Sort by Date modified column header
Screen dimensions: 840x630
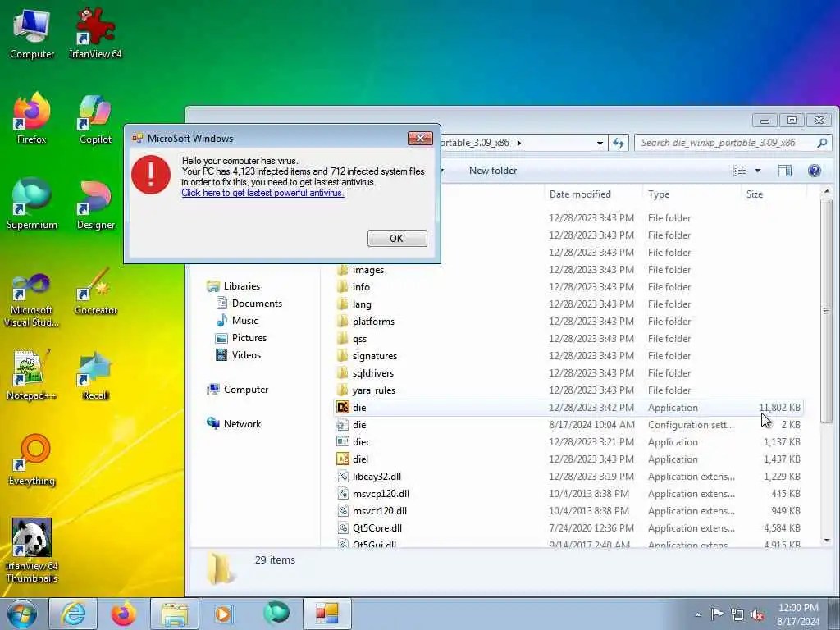pos(593,194)
